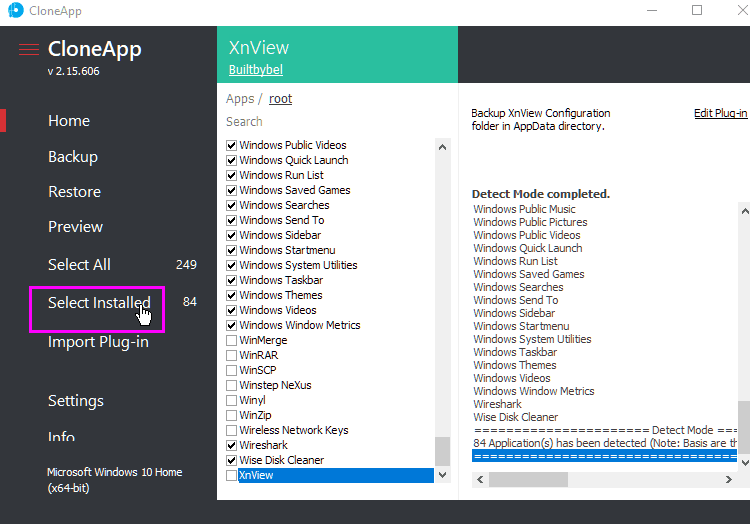
Task: Click the 249 count beside Select All
Action: (186, 264)
